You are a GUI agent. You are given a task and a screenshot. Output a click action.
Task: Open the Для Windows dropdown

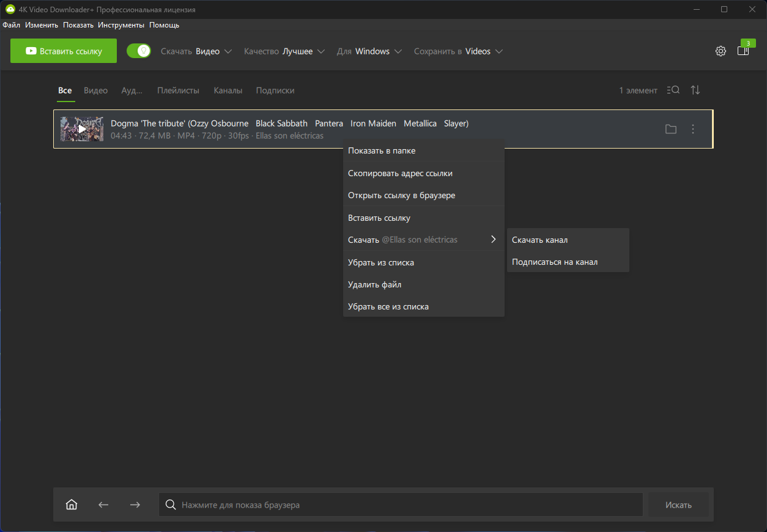point(369,51)
